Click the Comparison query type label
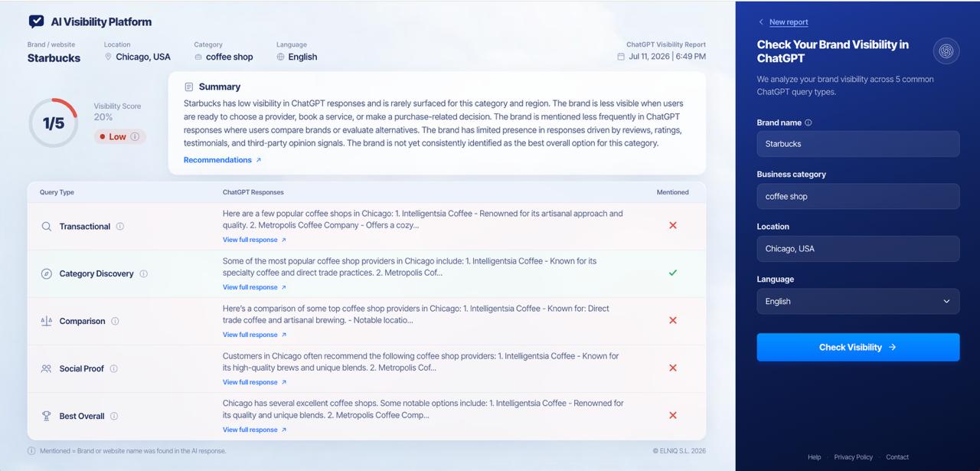Image resolution: width=980 pixels, height=471 pixels. 82,322
